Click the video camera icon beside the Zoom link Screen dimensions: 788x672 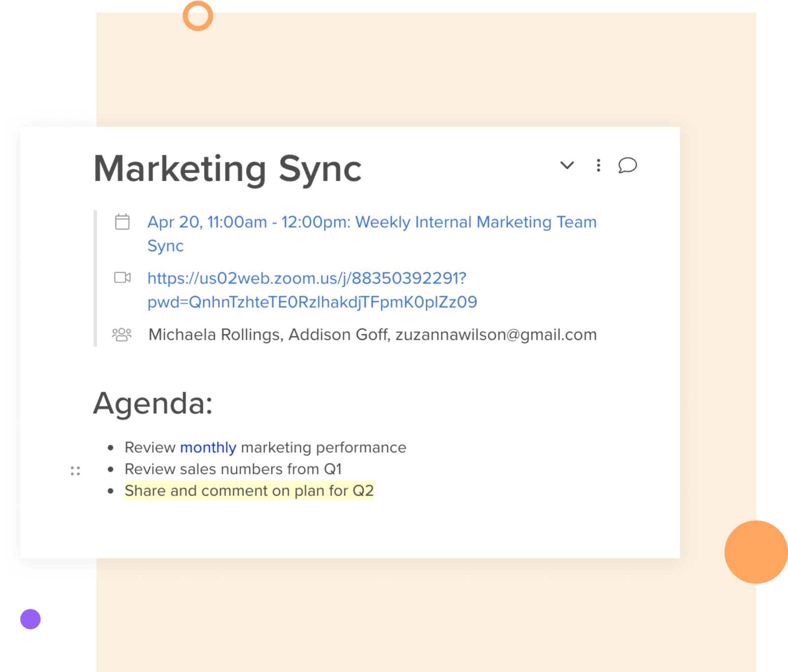pos(123,278)
